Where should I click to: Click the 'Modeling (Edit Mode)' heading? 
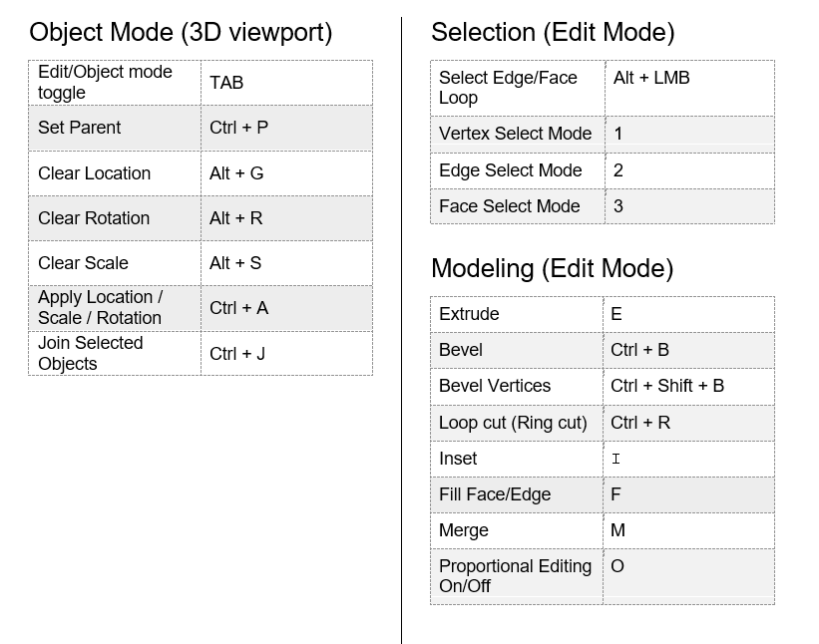click(x=552, y=268)
